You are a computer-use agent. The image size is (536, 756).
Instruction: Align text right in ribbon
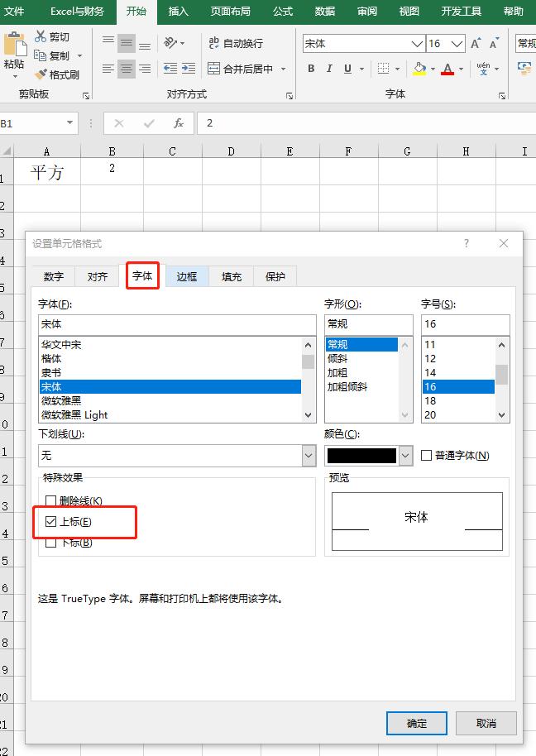coord(145,69)
